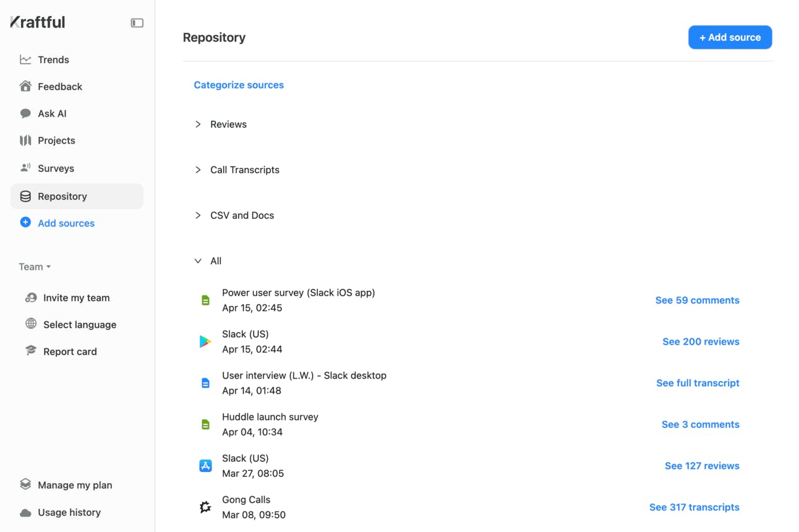Viewport: 799px width, 532px height.
Task: Click the Gong Calls icon
Action: (x=205, y=507)
